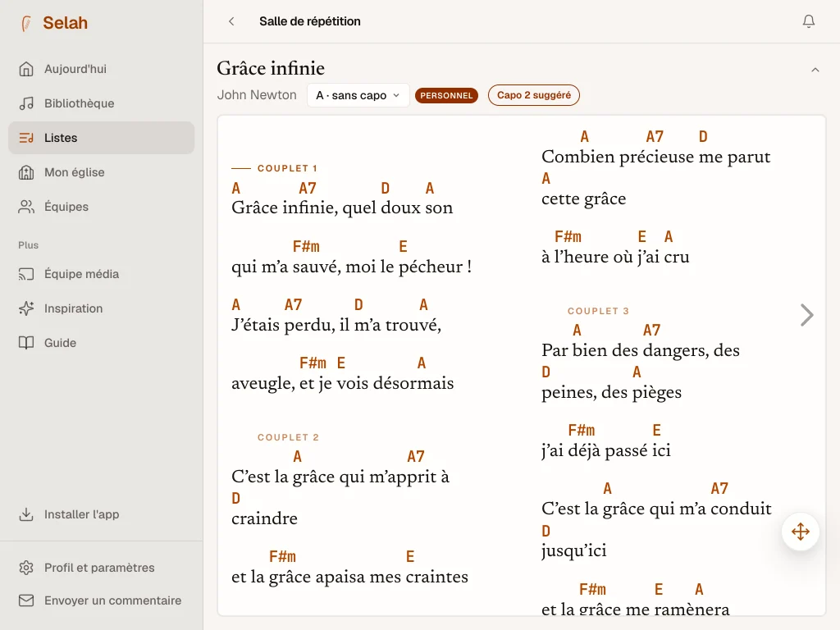
Task: Click the lyric "aveugle, et je vois désormais"
Action: (x=343, y=383)
